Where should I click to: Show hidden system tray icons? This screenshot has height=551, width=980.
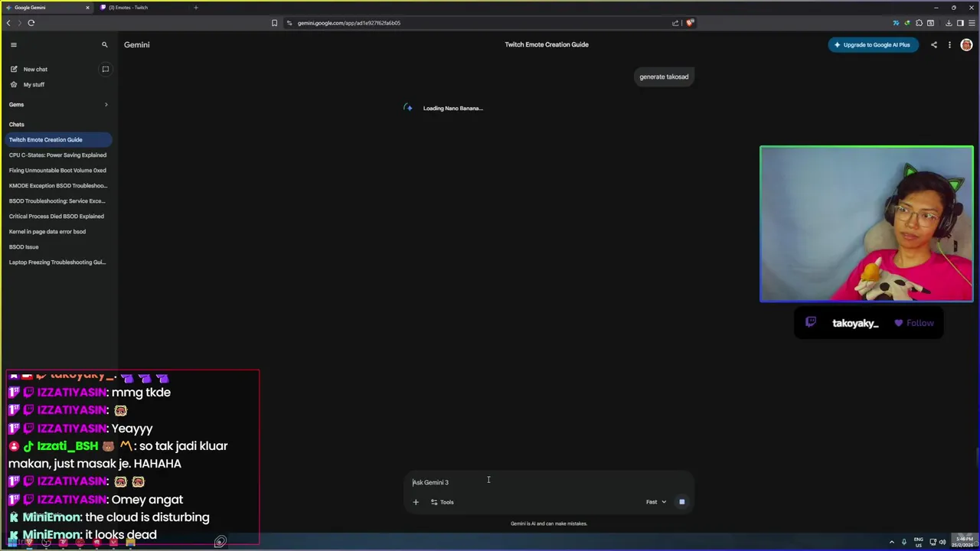pyautogui.click(x=891, y=543)
